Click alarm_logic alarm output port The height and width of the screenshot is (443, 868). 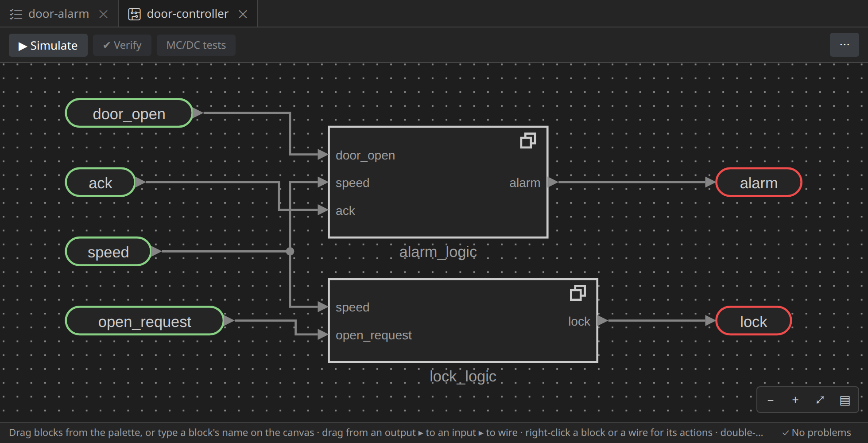(553, 182)
